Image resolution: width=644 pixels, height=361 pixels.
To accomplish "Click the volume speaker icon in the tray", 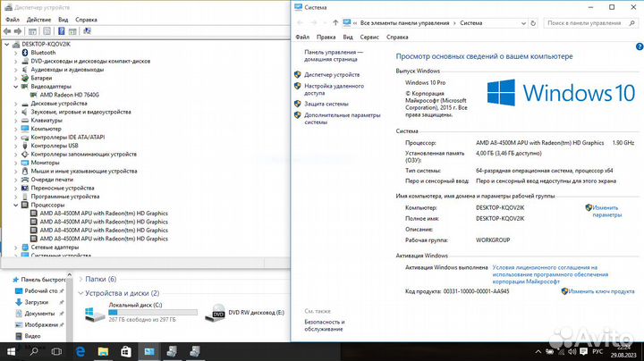I will pyautogui.click(x=572, y=351).
